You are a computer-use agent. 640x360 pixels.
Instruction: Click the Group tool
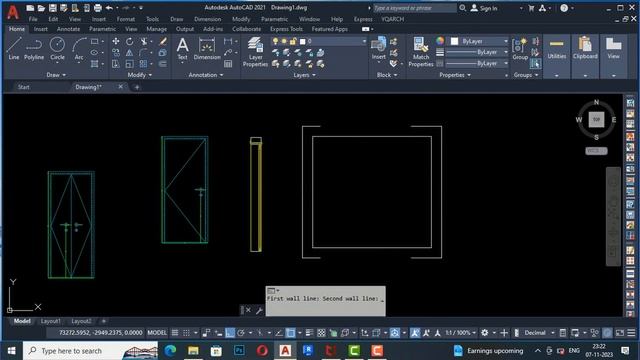click(520, 49)
